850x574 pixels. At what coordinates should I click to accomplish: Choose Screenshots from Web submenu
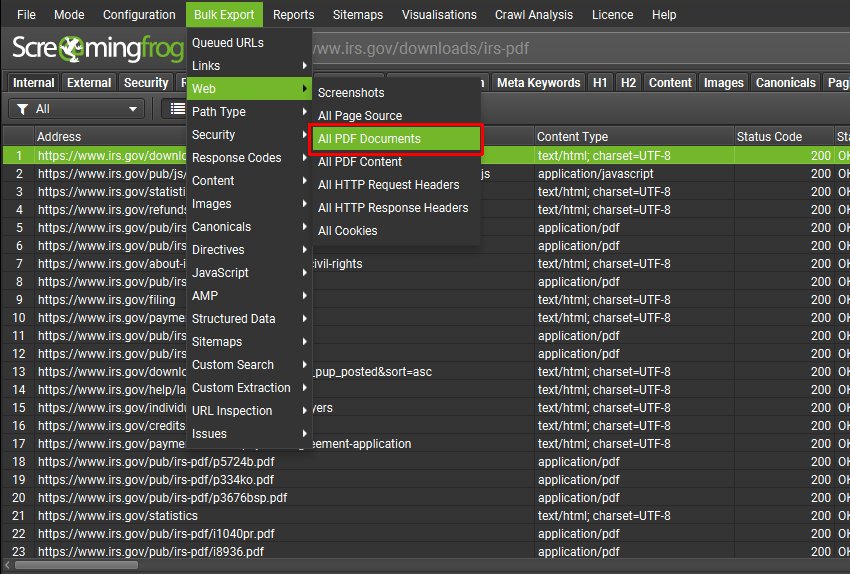tap(396, 93)
